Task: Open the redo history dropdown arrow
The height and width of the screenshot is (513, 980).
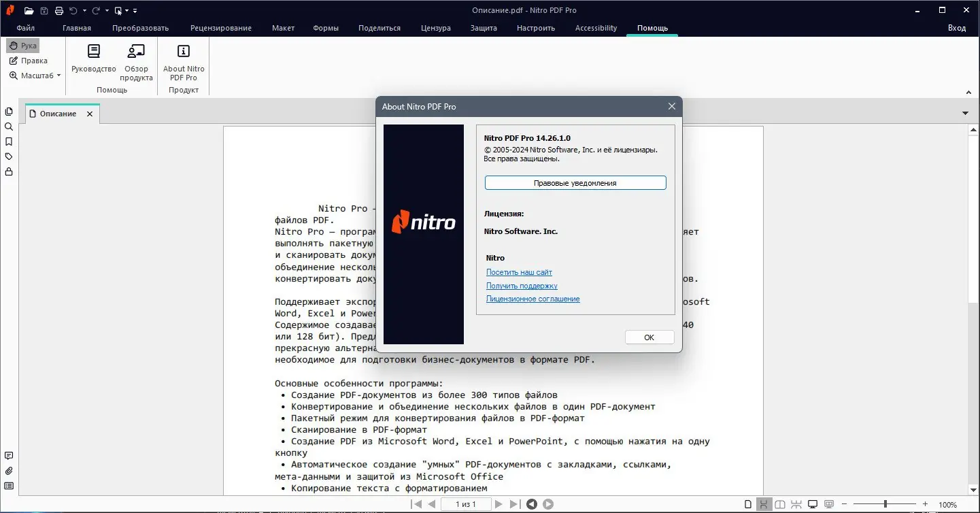Action: 107,11
